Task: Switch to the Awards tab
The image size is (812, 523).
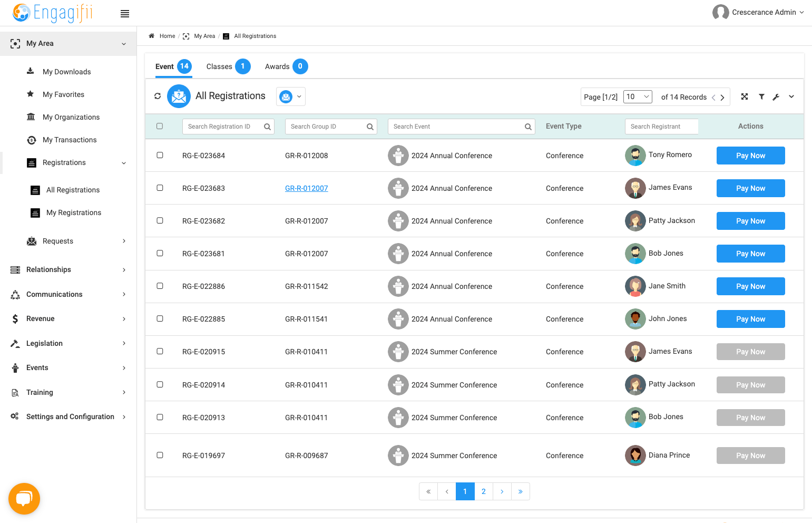Action: pyautogui.click(x=286, y=66)
